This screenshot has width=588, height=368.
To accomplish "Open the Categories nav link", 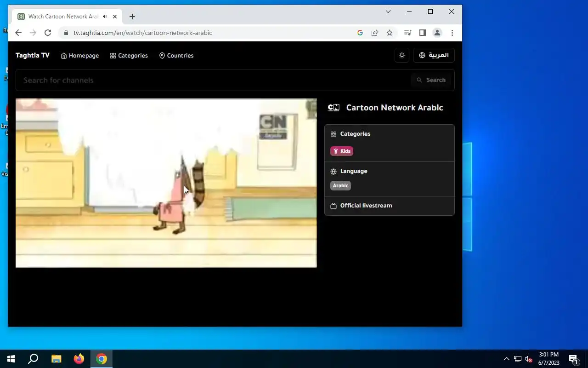I will [129, 56].
